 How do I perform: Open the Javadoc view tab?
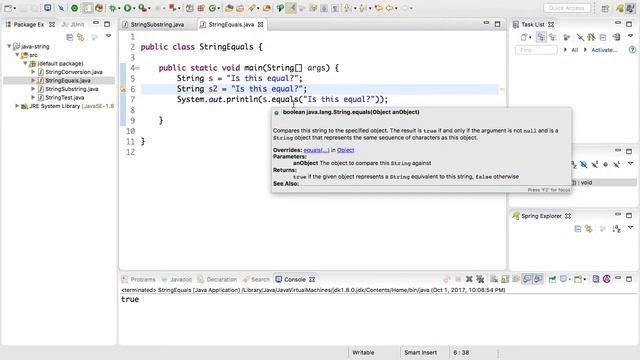(176, 280)
